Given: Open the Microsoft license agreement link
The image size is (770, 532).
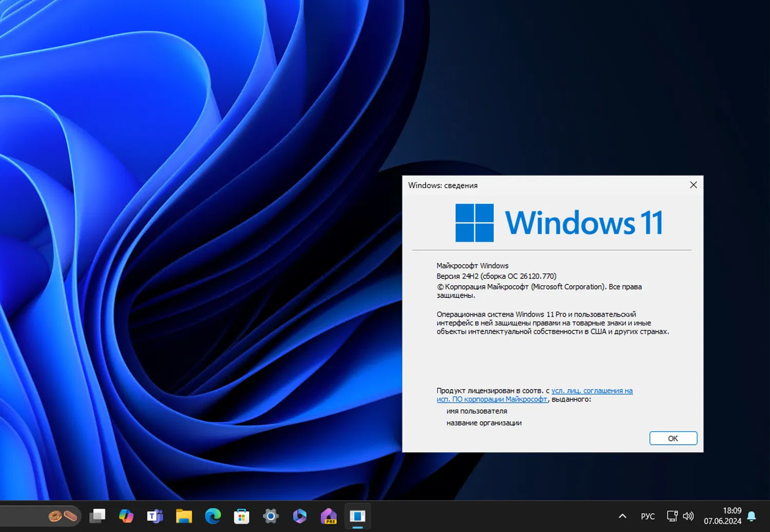Looking at the screenshot, I should tap(590, 390).
